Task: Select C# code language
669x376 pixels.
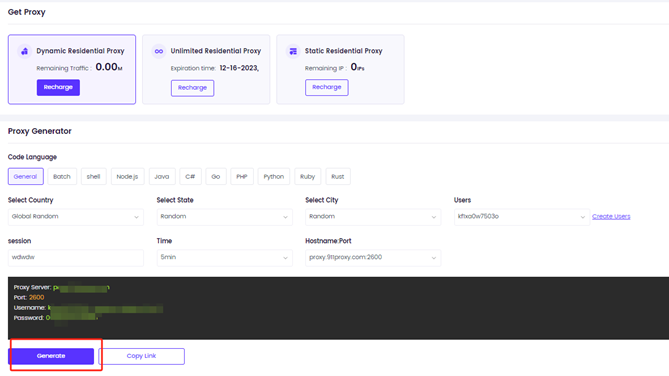Action: (190, 177)
